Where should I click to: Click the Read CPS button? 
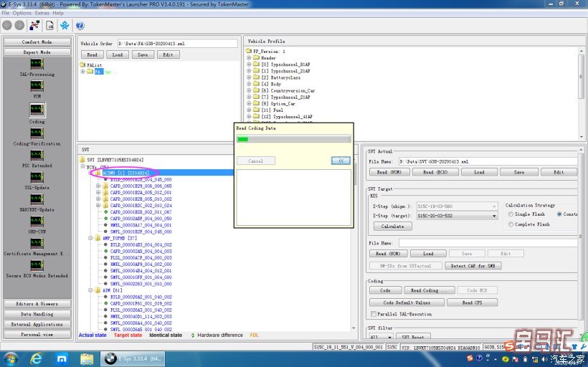tap(472, 302)
